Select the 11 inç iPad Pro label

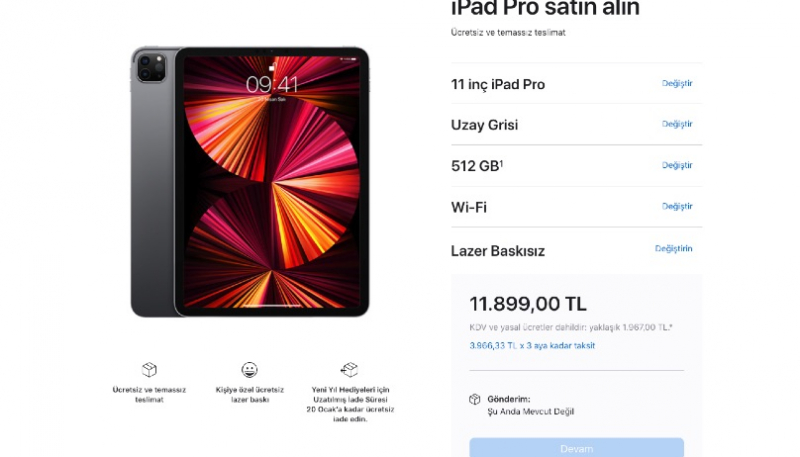pos(498,84)
